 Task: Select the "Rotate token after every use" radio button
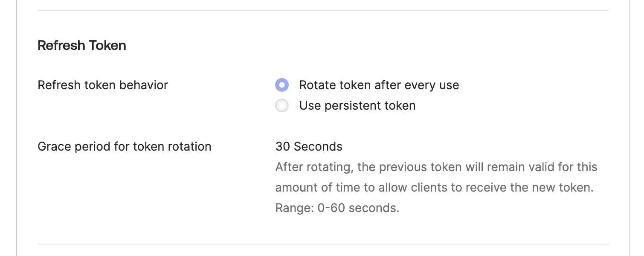[x=282, y=85]
